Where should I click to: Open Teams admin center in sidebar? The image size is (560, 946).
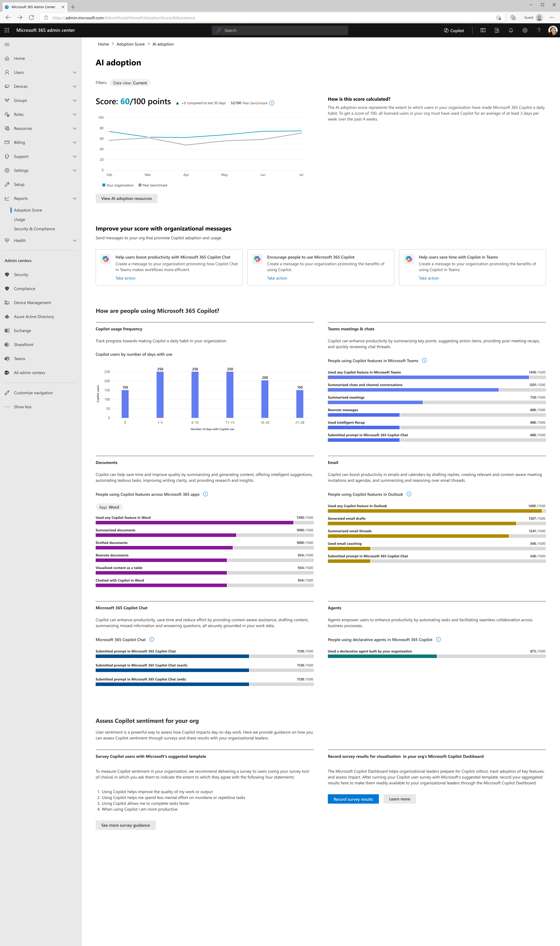[x=41, y=359]
